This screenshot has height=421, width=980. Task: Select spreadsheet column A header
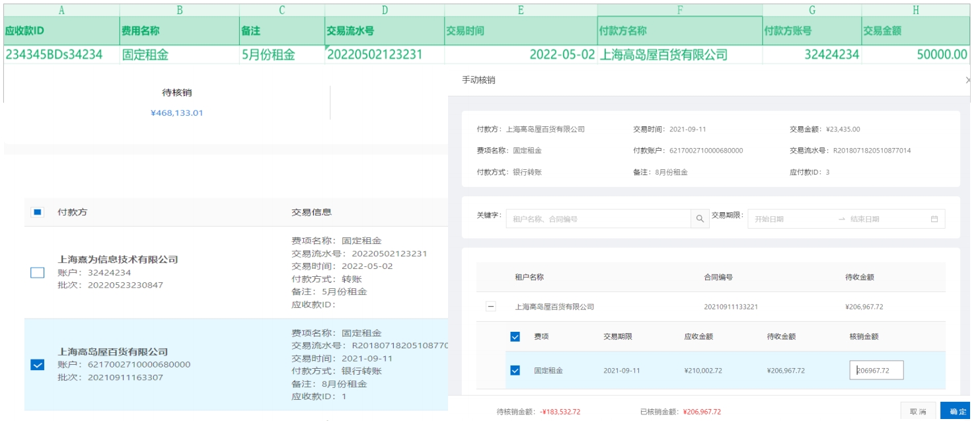tap(61, 10)
